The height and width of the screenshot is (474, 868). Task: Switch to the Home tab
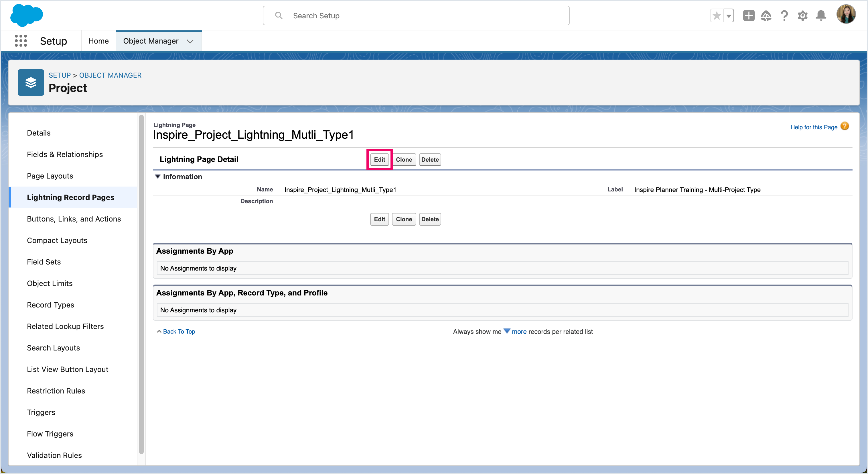[x=98, y=41]
